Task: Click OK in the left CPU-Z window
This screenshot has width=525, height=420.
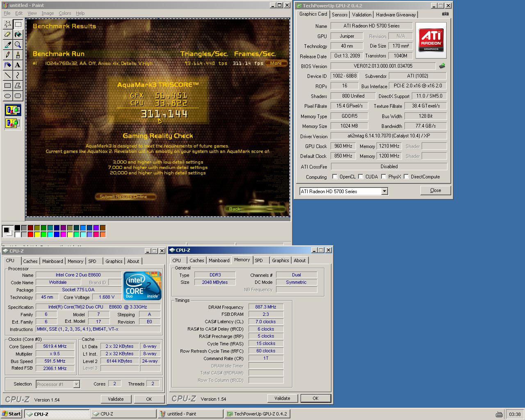Action: click(x=149, y=399)
